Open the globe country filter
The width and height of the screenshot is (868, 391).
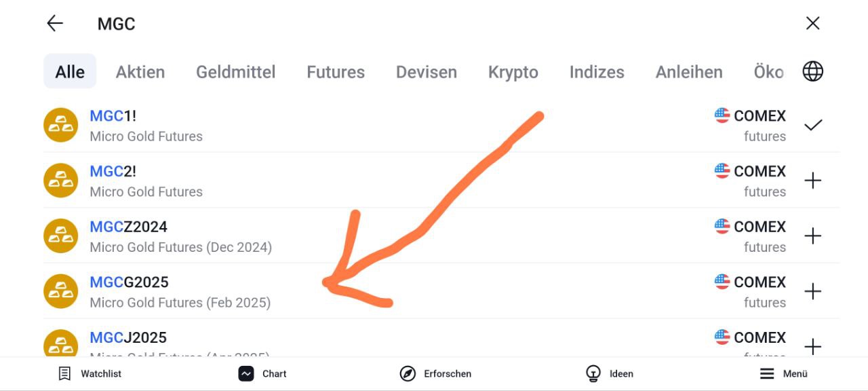coord(812,71)
